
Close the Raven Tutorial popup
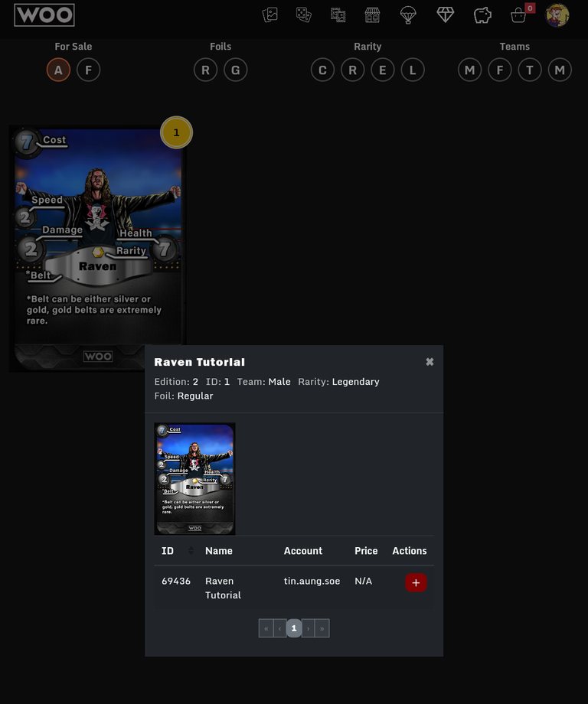pyautogui.click(x=430, y=362)
